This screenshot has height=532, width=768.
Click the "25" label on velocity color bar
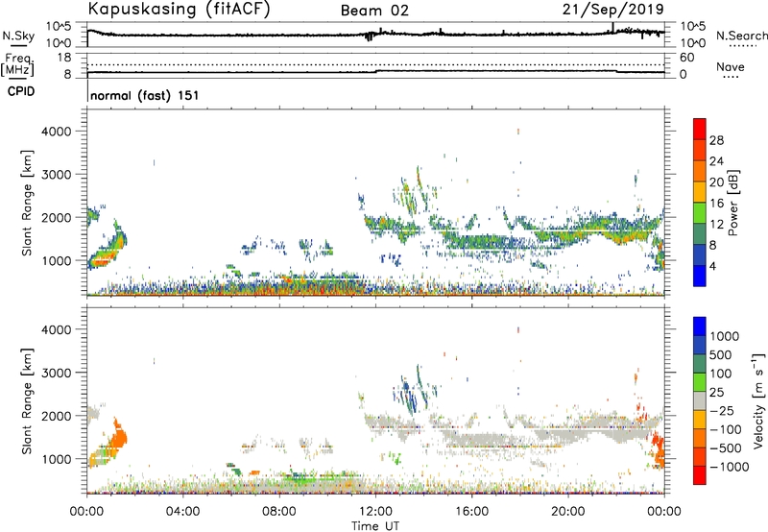tap(717, 393)
